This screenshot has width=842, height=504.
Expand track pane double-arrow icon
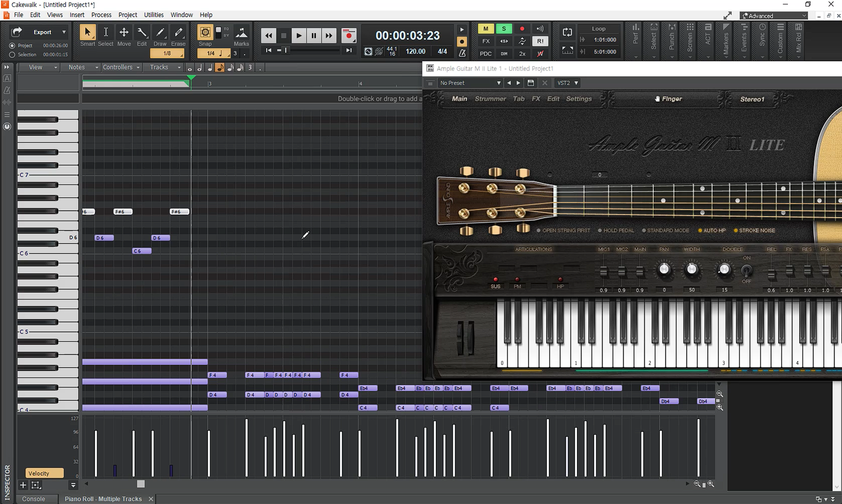pos(6,67)
